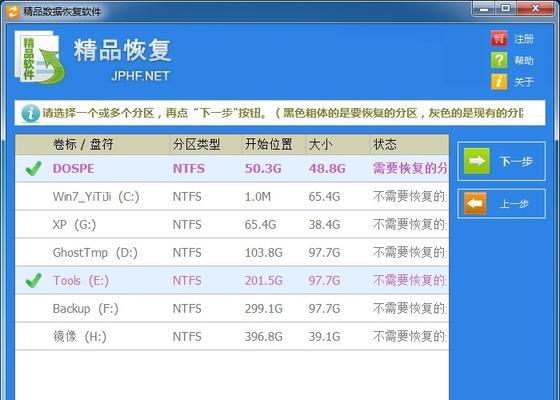Image resolution: width=560 pixels, height=400 pixels.
Task: Open the JPHF.NET website link
Action: [140, 76]
